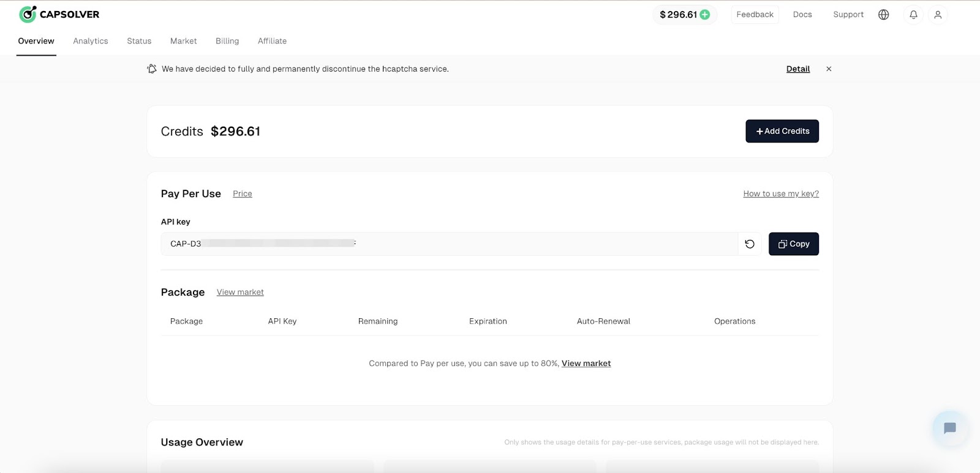Regenerate the API key with refresh icon
This screenshot has height=473, width=980.
[750, 244]
